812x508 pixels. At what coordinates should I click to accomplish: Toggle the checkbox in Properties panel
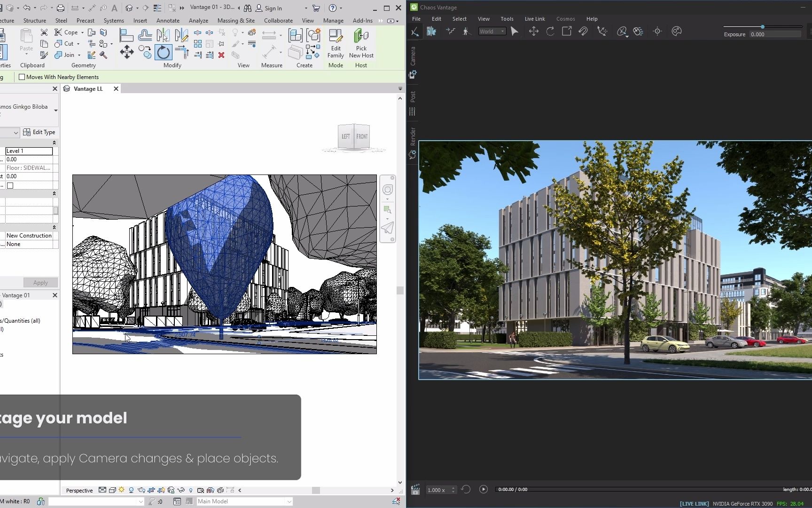click(x=10, y=185)
